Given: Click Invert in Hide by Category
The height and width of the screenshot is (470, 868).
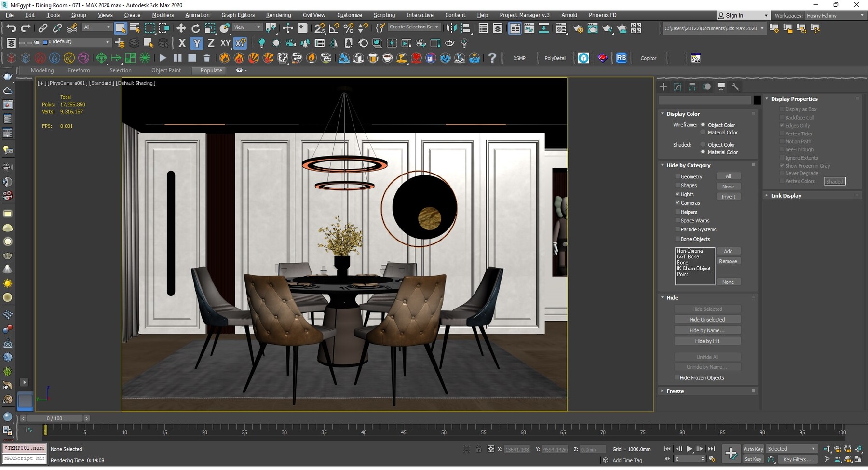Looking at the screenshot, I should [x=729, y=196].
